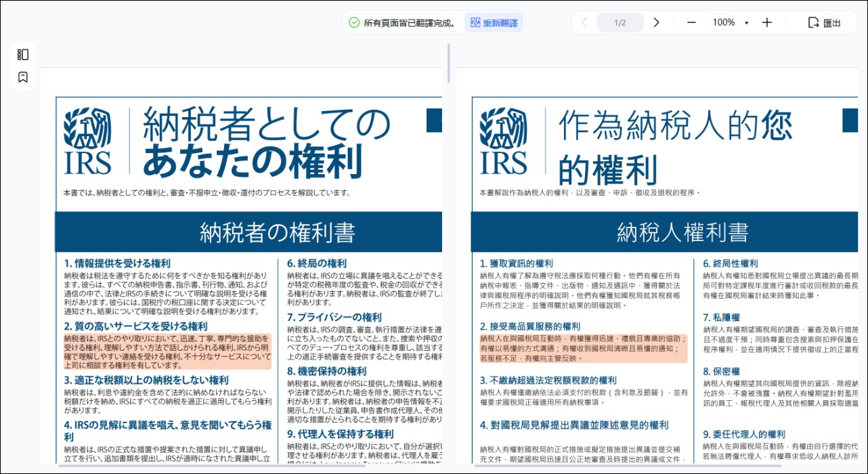Toggle the thumbnails sidebar panel icon
The height and width of the screenshot is (474, 868).
pyautogui.click(x=23, y=55)
